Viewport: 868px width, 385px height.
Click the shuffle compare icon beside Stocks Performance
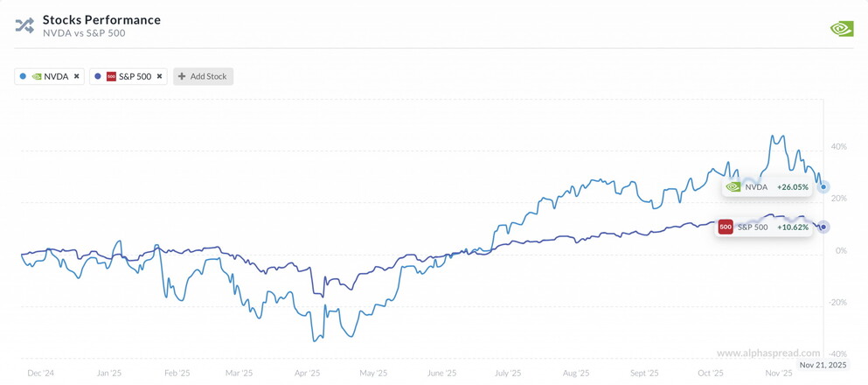coord(24,26)
